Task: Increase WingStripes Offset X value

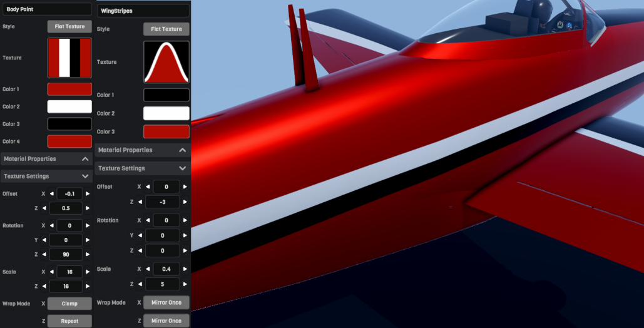Action: click(x=185, y=187)
